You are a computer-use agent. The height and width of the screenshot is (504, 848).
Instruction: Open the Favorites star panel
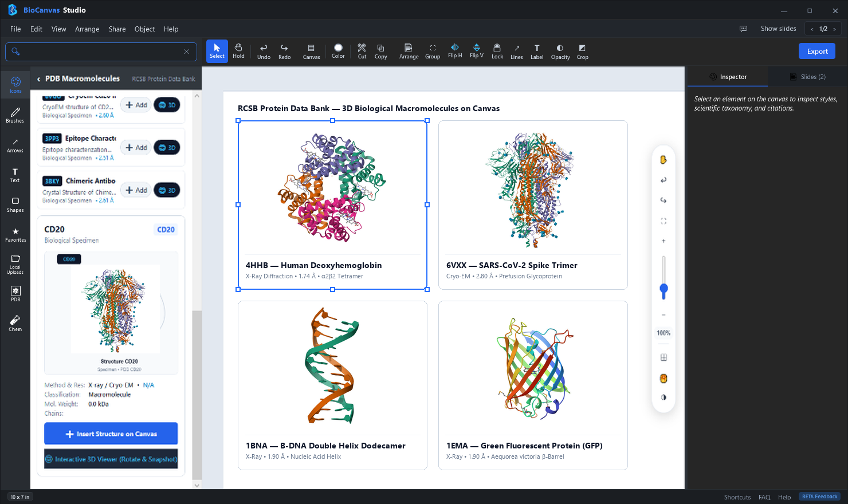click(15, 235)
